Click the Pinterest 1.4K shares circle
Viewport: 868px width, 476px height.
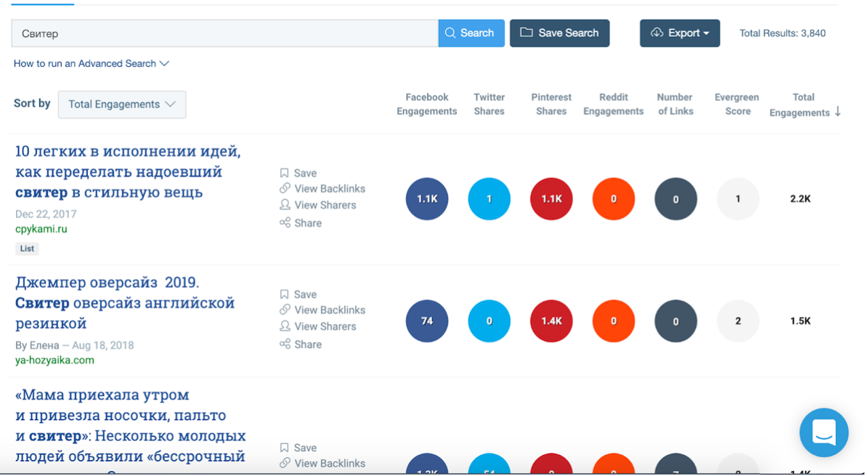[x=551, y=321]
